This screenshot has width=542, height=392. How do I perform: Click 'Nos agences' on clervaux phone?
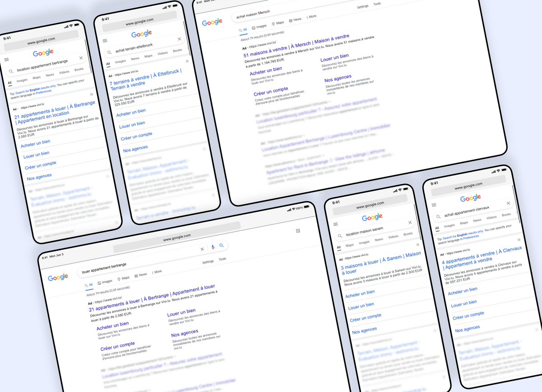coord(467,329)
